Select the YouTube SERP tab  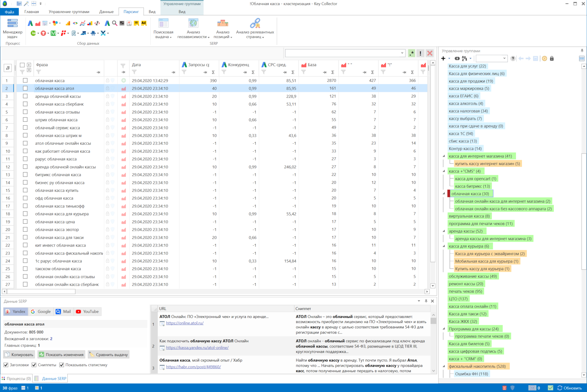87,311
